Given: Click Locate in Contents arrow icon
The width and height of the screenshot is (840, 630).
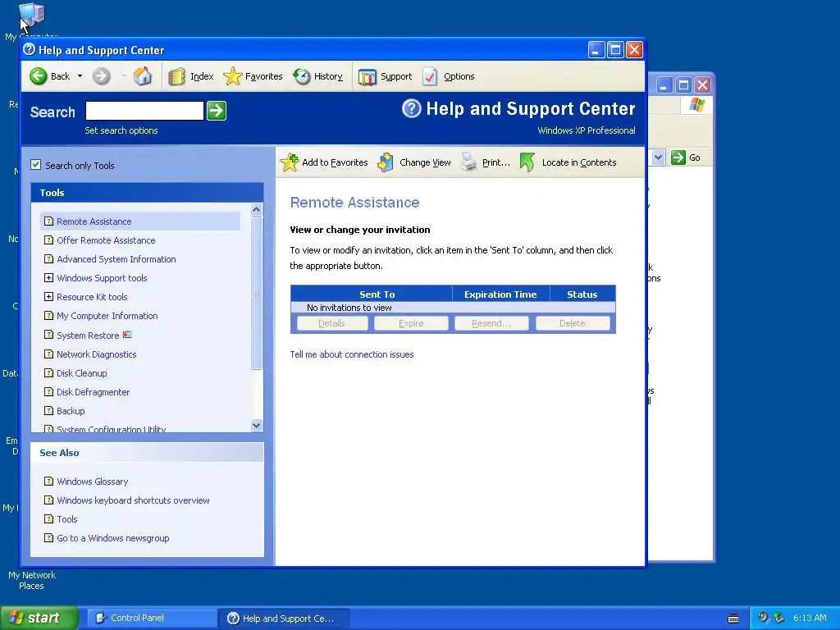Looking at the screenshot, I should (527, 162).
